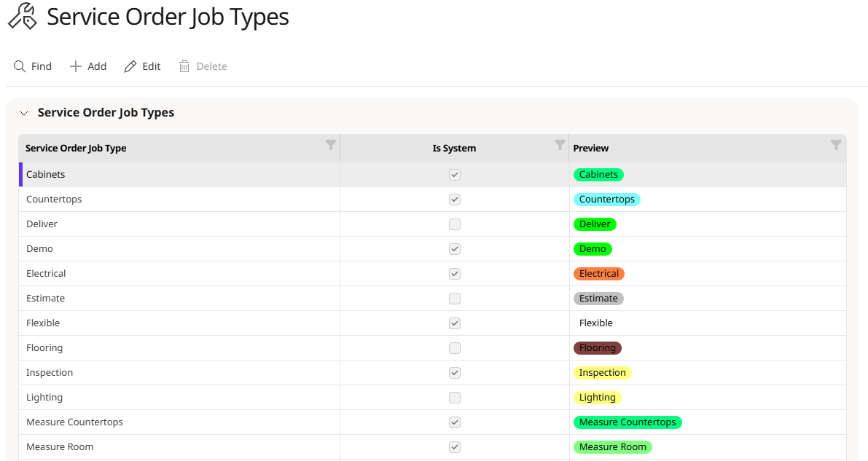868x461 pixels.
Task: Select the Estimate row name
Action: click(45, 299)
